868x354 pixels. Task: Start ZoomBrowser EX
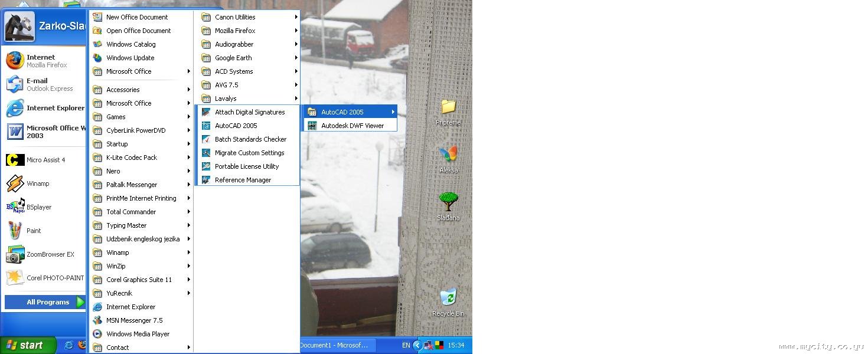45,254
